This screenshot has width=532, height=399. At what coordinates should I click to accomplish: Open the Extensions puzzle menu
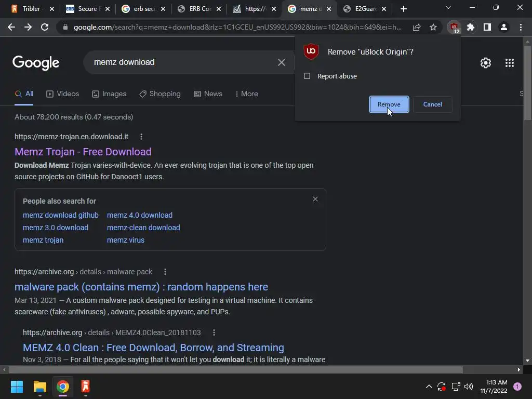(471, 27)
